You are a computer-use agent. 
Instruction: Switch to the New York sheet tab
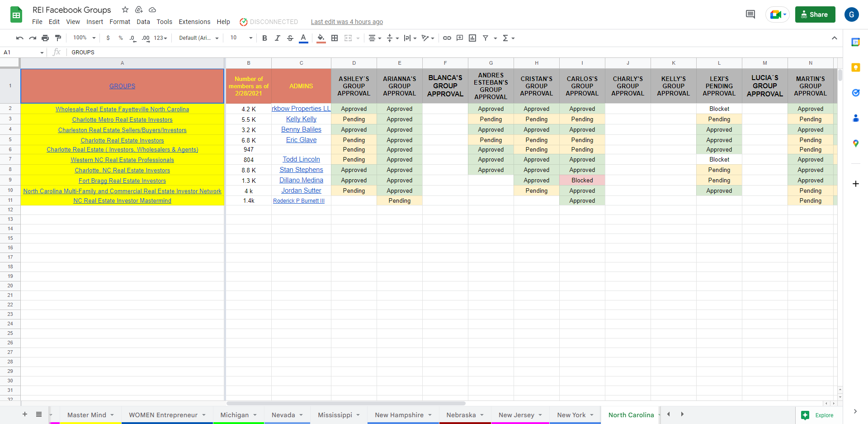tap(575, 415)
